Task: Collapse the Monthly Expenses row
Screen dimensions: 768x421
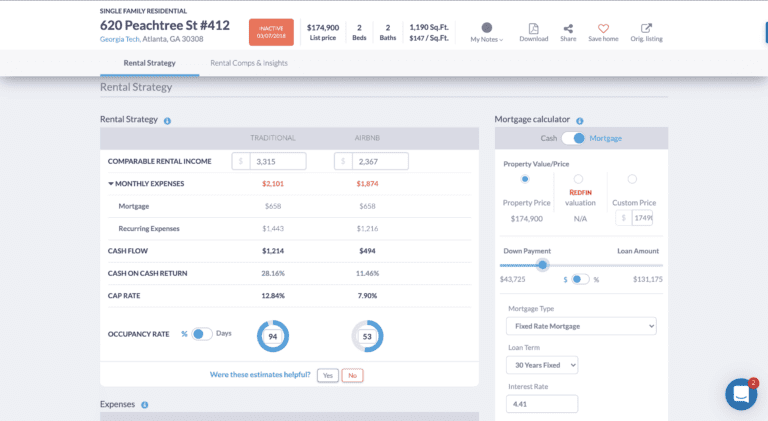Action: click(111, 184)
